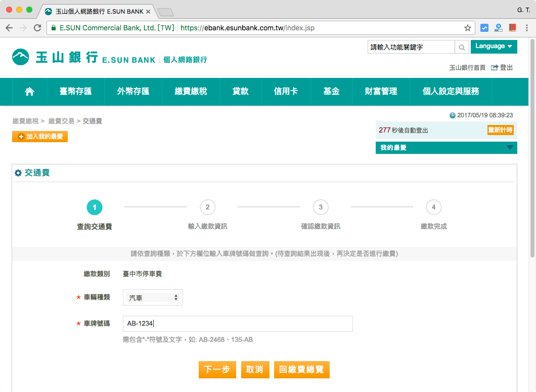Reload the page using the refresh icon
The width and height of the screenshot is (536, 392).
pos(37,28)
